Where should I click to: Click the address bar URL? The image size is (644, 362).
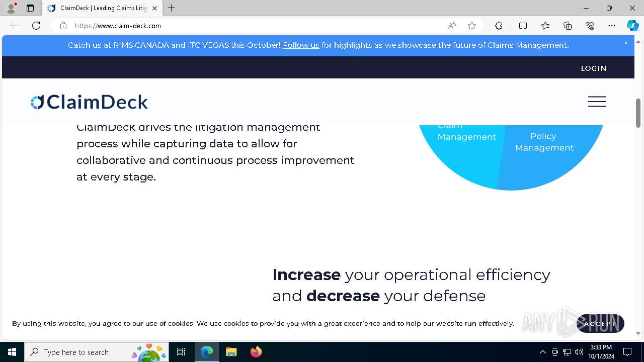coord(118,26)
